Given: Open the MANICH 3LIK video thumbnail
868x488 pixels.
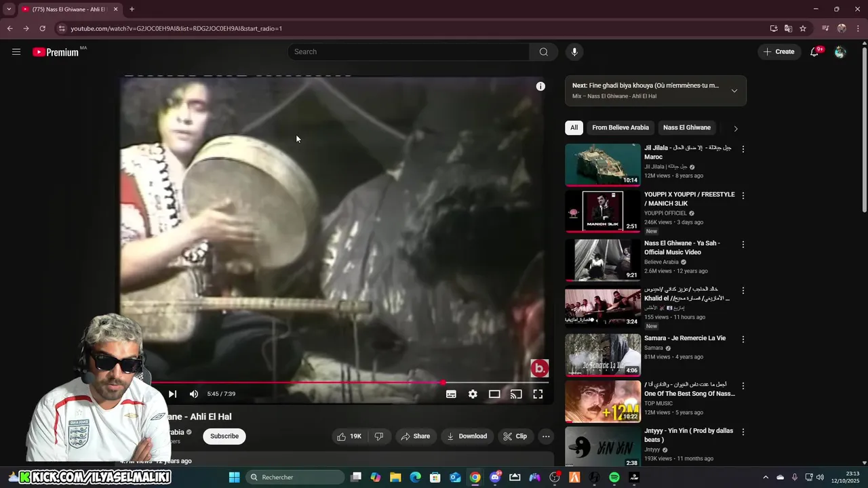Looking at the screenshot, I should pos(603,211).
